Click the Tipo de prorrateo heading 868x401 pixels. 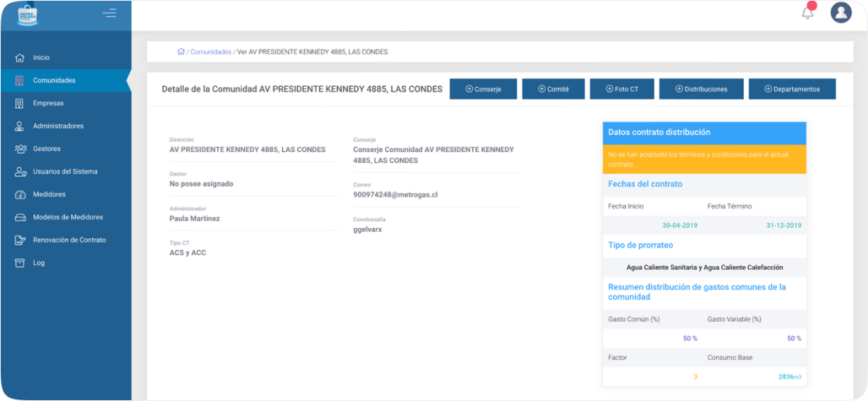(x=640, y=245)
